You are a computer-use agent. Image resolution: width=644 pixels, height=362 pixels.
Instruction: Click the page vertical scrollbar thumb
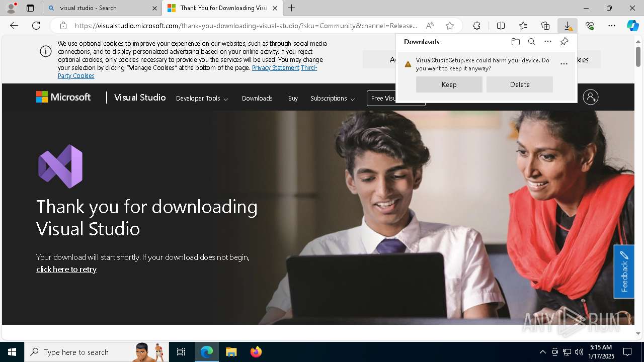[638, 56]
